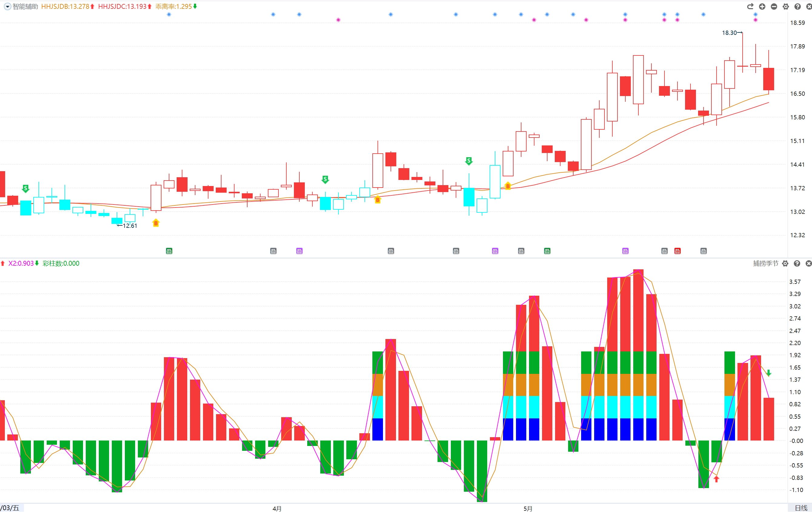The height and width of the screenshot is (512, 812).
Task: Click the leftmost green event marker icon
Action: (x=169, y=251)
